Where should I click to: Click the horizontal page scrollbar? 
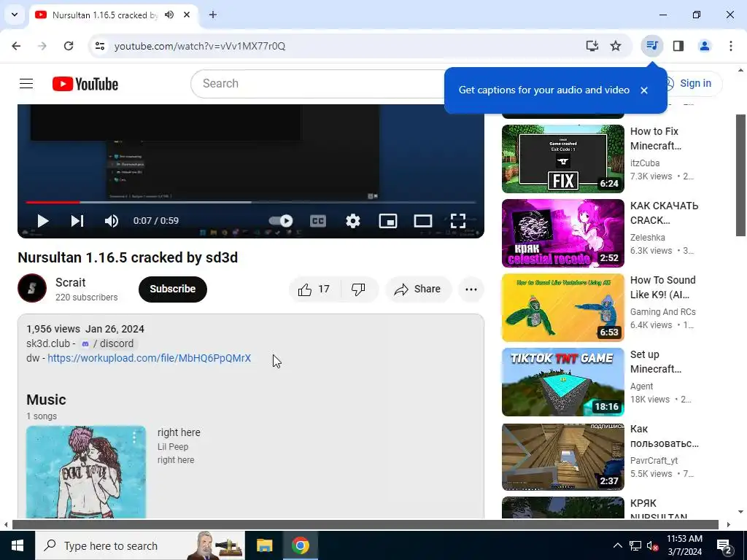[x=365, y=525]
